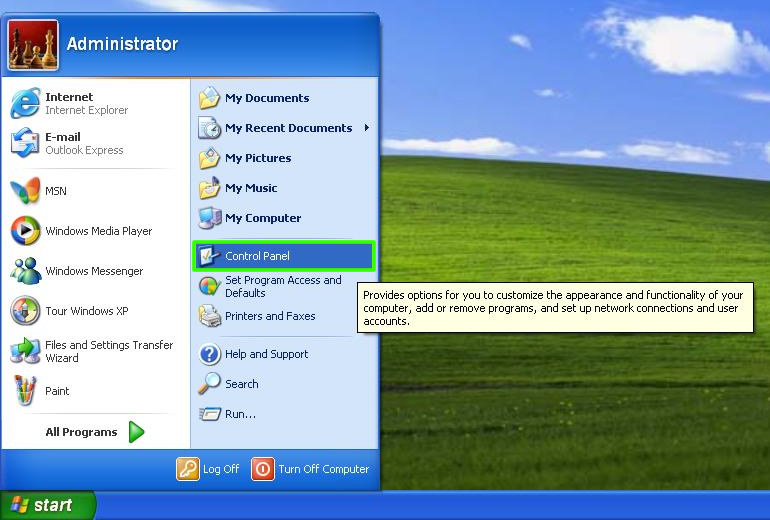Open the My Pictures folder icon
The width and height of the screenshot is (770, 520).
209,158
